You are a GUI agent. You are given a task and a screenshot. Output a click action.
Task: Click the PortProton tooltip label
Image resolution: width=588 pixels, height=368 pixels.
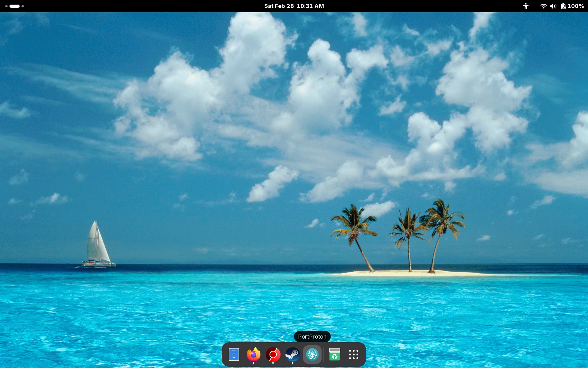click(312, 337)
